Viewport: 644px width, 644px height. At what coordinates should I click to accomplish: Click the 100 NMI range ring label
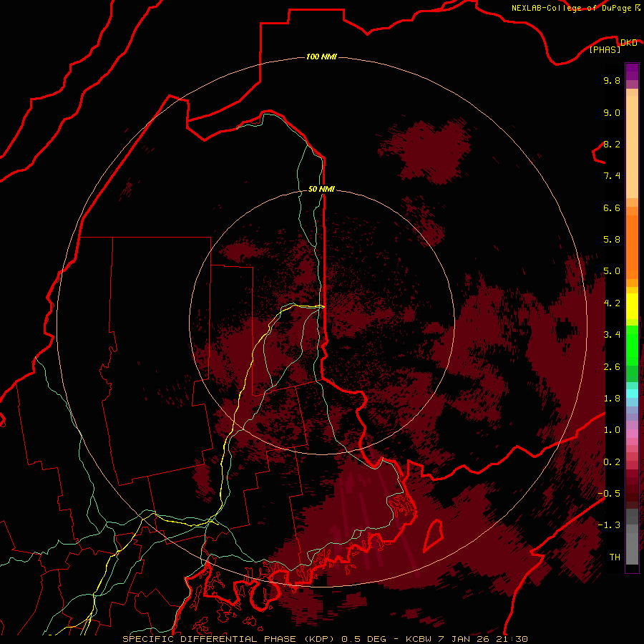(x=321, y=57)
